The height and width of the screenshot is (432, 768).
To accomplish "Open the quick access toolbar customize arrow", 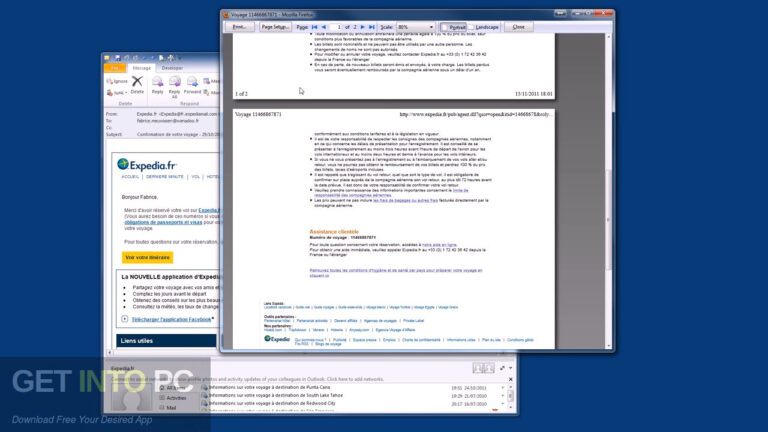I will (x=179, y=58).
